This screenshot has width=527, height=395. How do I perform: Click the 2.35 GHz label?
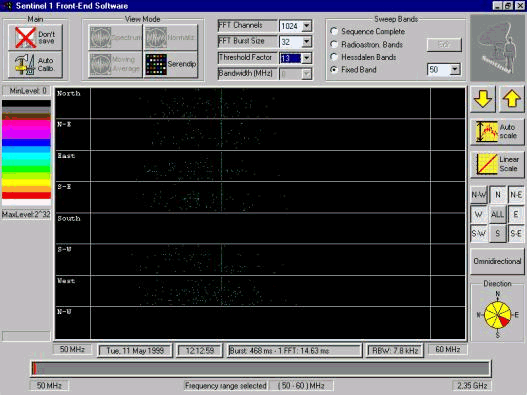(472, 385)
